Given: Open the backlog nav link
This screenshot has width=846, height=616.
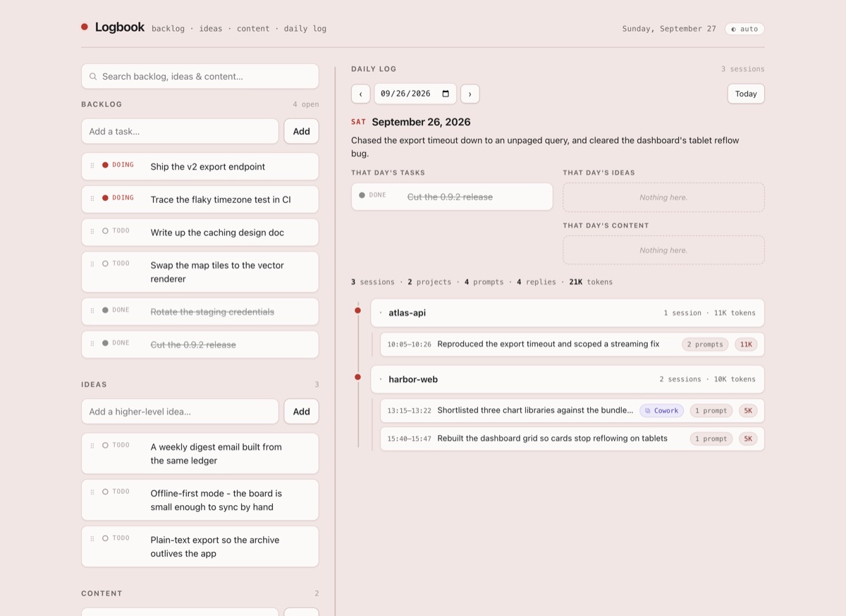Looking at the screenshot, I should pyautogui.click(x=168, y=29).
